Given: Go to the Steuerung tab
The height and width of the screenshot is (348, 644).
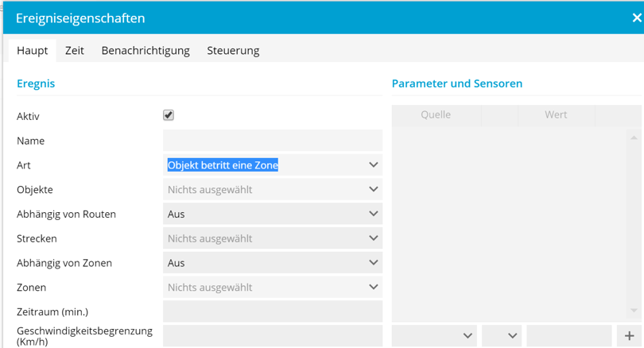Looking at the screenshot, I should (233, 50).
